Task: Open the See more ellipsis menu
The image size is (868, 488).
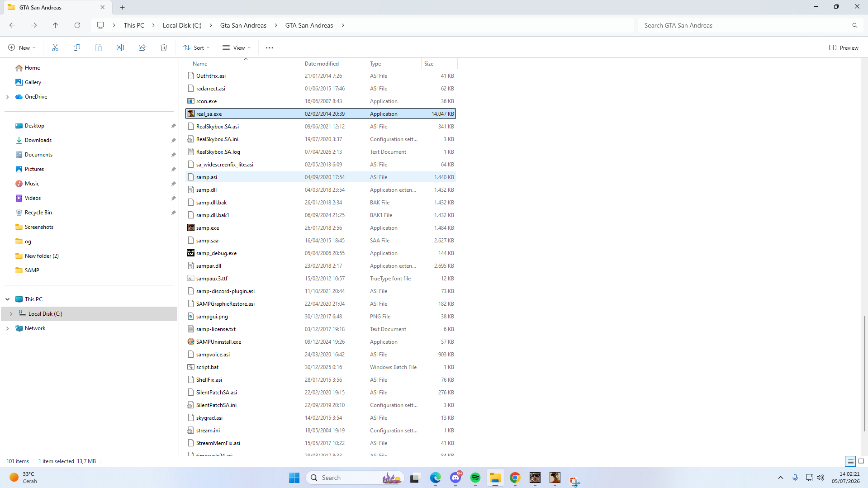Action: click(270, 47)
